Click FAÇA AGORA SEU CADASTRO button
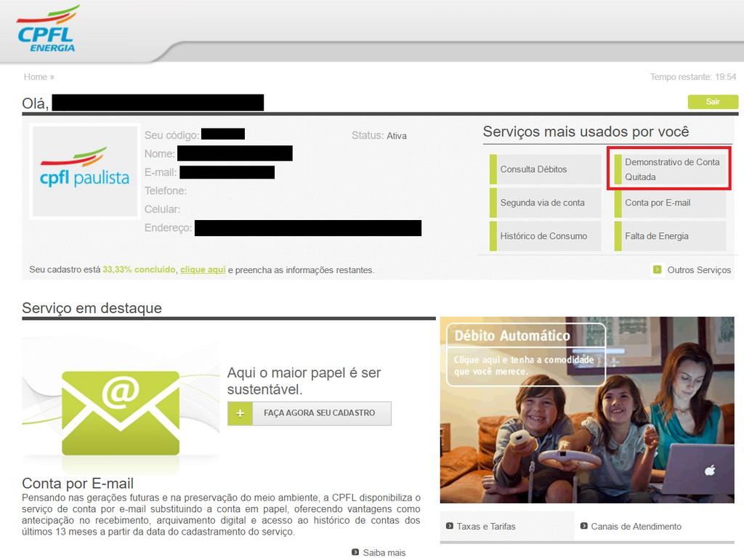Viewport: 744px width, 560px height. (319, 413)
